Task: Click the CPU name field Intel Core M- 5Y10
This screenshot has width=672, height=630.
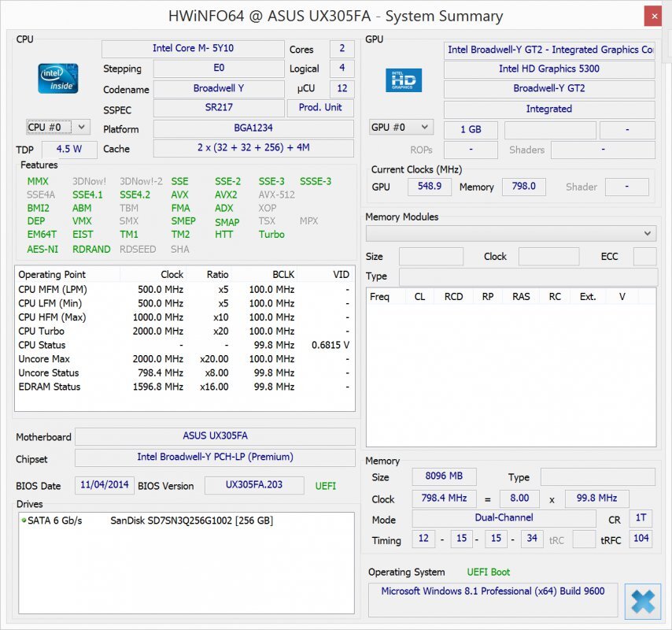Action: [x=193, y=49]
